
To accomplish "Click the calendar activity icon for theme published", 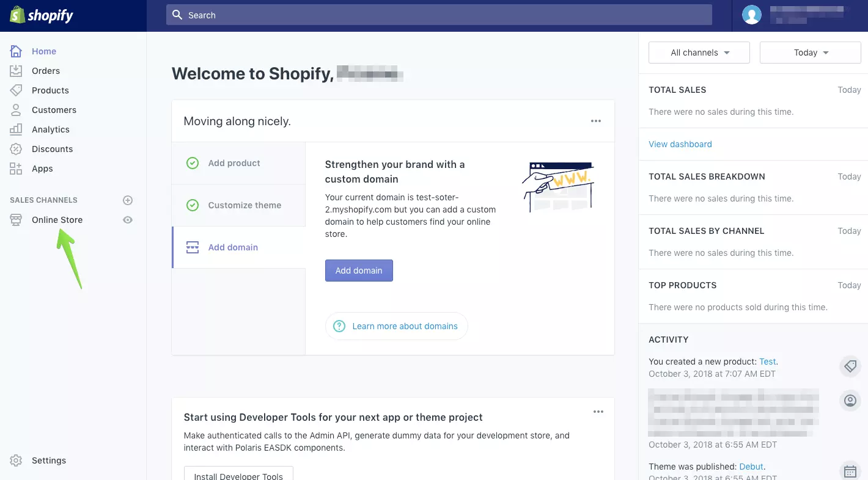I will point(850,471).
